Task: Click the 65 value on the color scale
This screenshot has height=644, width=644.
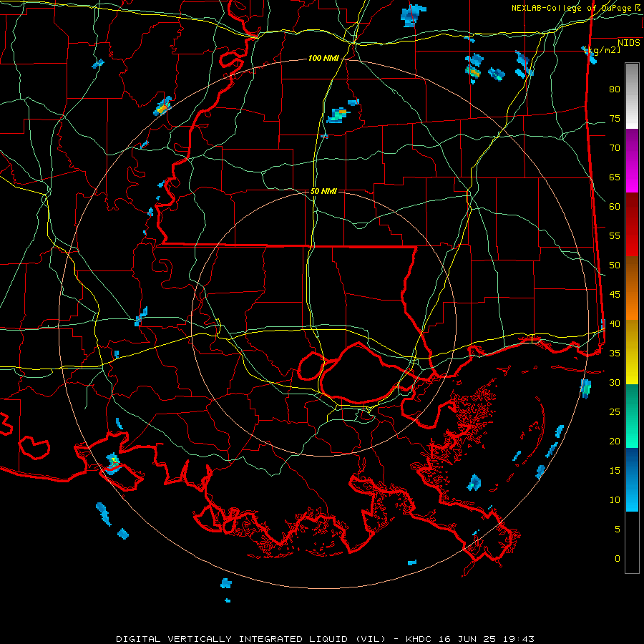Action: (615, 177)
